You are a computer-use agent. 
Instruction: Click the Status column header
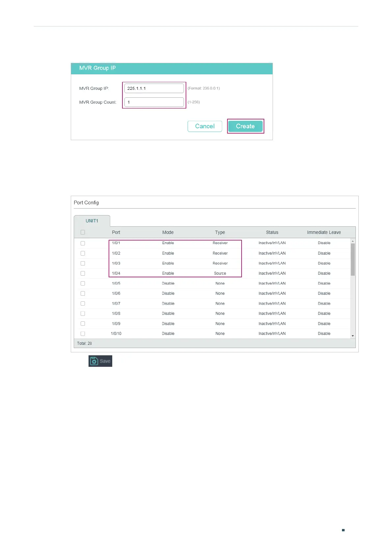click(272, 232)
